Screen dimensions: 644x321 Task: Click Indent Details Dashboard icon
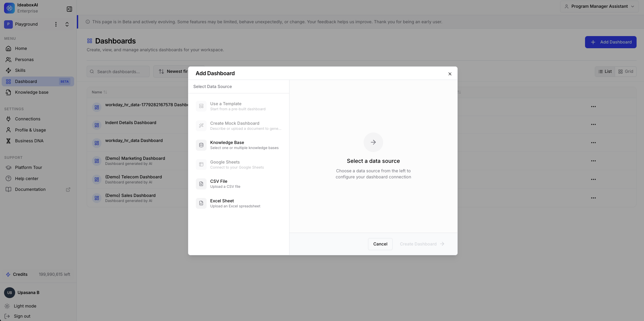[x=97, y=125]
